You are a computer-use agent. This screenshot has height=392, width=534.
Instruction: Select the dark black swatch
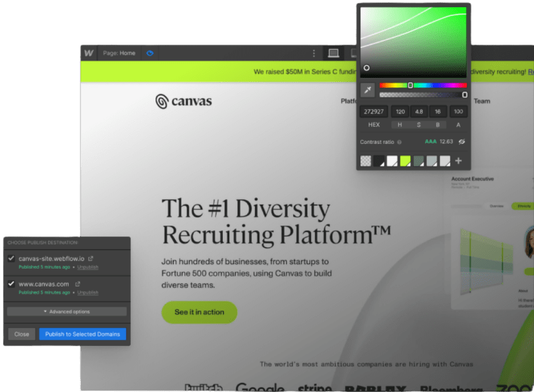tap(378, 161)
